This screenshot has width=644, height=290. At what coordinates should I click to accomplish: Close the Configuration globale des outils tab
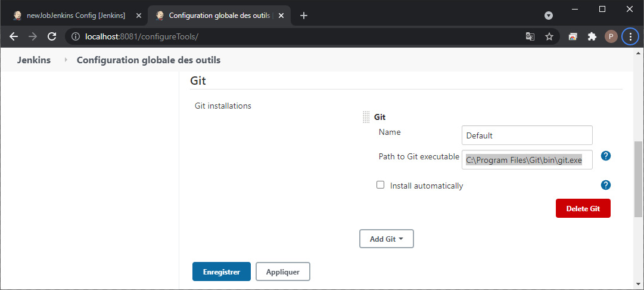(x=281, y=16)
